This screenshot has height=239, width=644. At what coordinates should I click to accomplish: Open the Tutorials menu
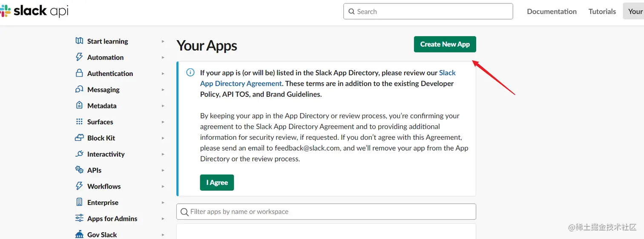[x=602, y=12]
